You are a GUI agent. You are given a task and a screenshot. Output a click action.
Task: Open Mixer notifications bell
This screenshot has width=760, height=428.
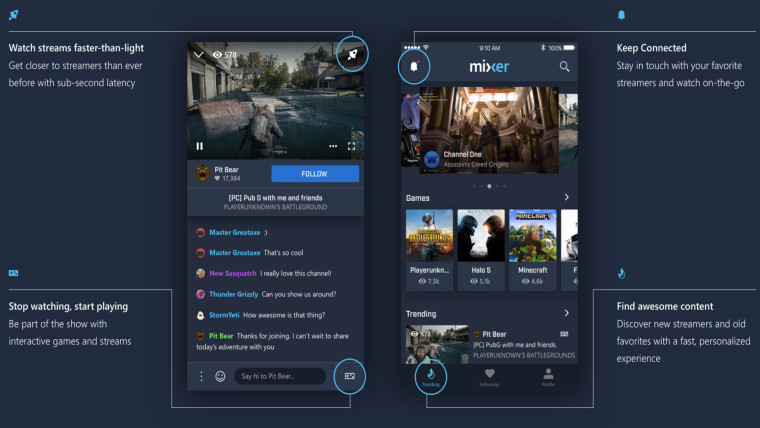(414, 66)
